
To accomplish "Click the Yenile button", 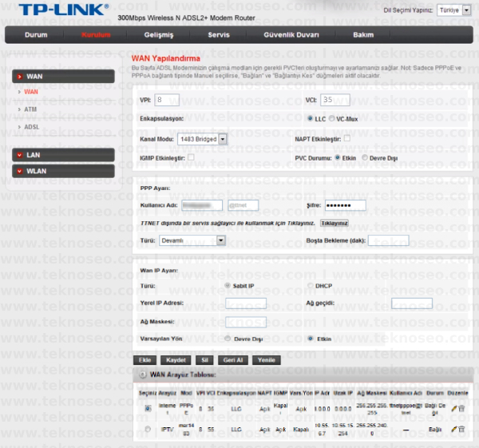I will [x=267, y=360].
